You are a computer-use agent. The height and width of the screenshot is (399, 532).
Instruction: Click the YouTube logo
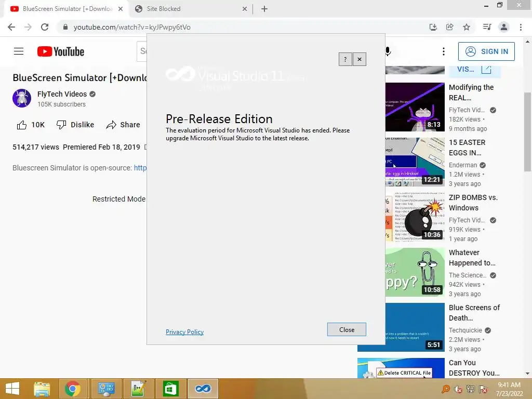point(61,51)
